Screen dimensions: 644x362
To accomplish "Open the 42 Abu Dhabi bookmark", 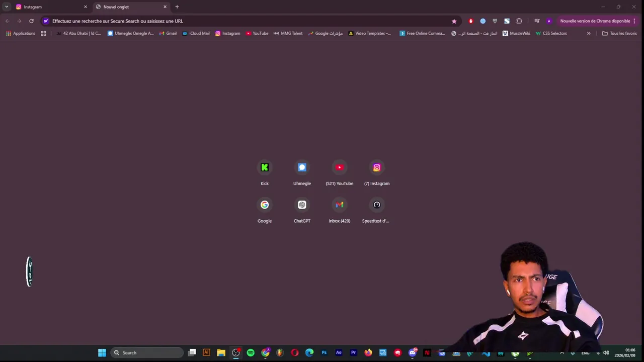I will [x=78, y=33].
